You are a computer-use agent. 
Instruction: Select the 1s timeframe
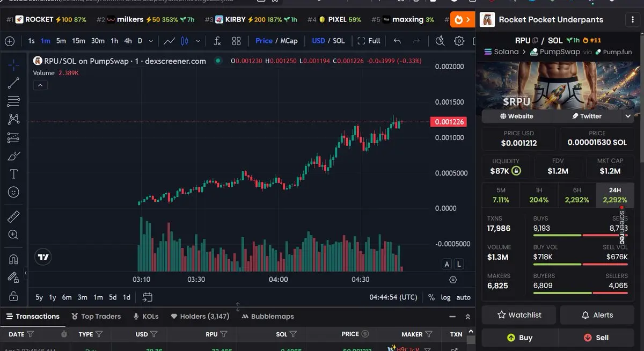click(32, 41)
